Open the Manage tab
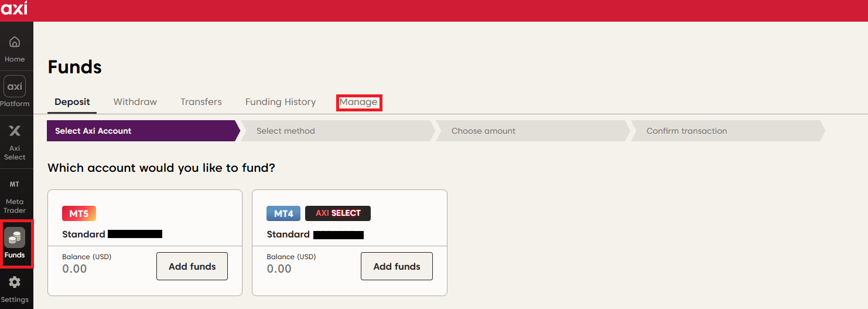The height and width of the screenshot is (309, 868). tap(358, 102)
